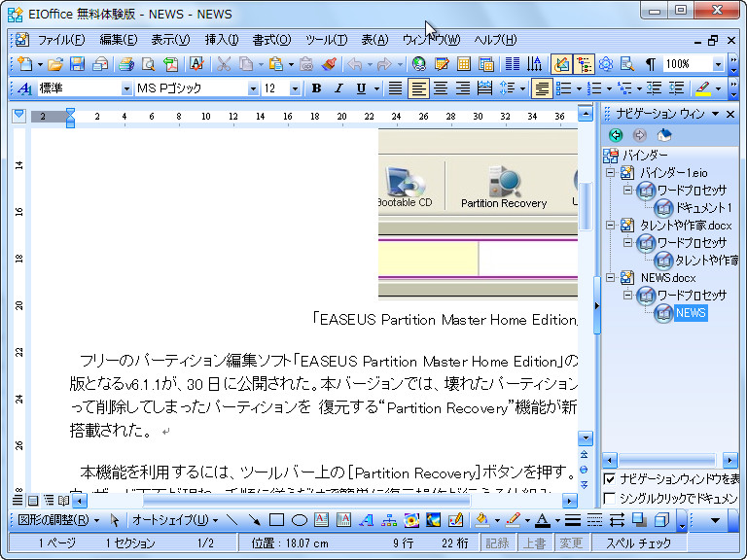Open the 表示(V) menu
The height and width of the screenshot is (560, 747).
click(x=170, y=40)
